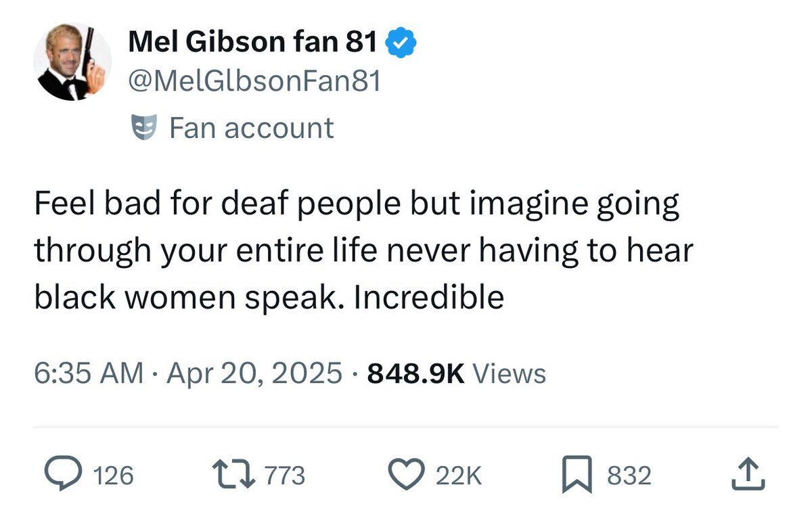Image resolution: width=812 pixels, height=506 pixels.
Task: Click the 22K likes count
Action: [458, 476]
